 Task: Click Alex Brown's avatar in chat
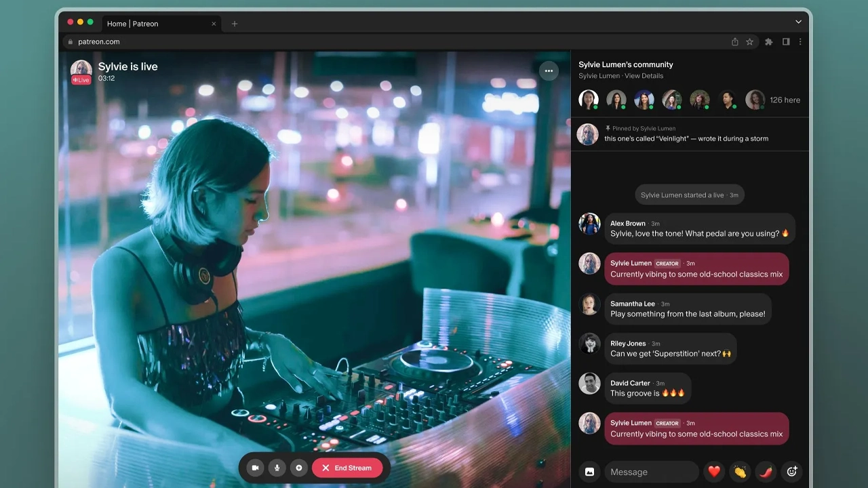pos(589,224)
